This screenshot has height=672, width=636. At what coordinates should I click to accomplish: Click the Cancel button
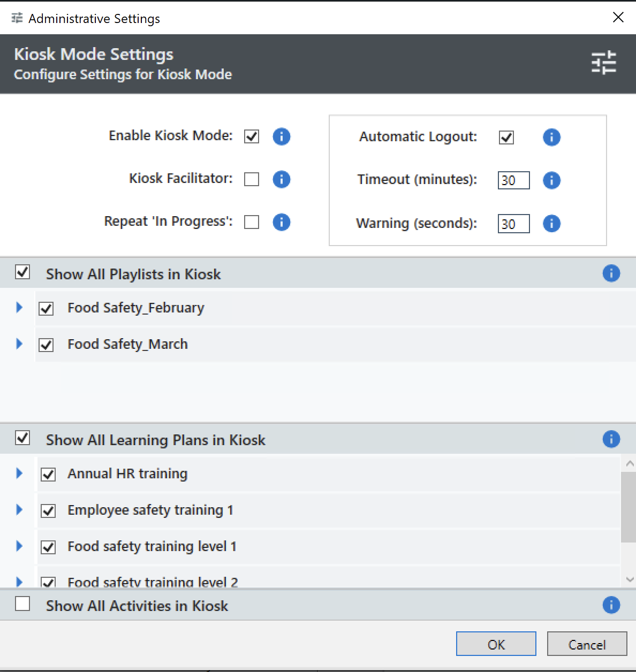pyautogui.click(x=587, y=644)
